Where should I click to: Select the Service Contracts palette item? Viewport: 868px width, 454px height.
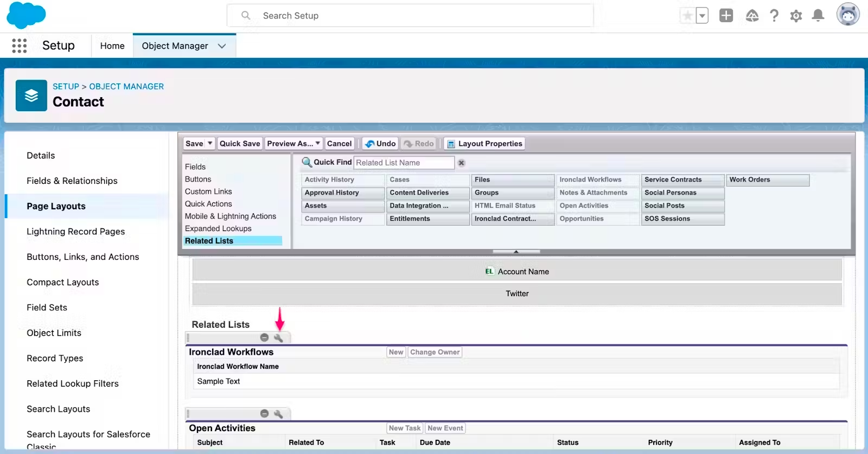pos(683,180)
